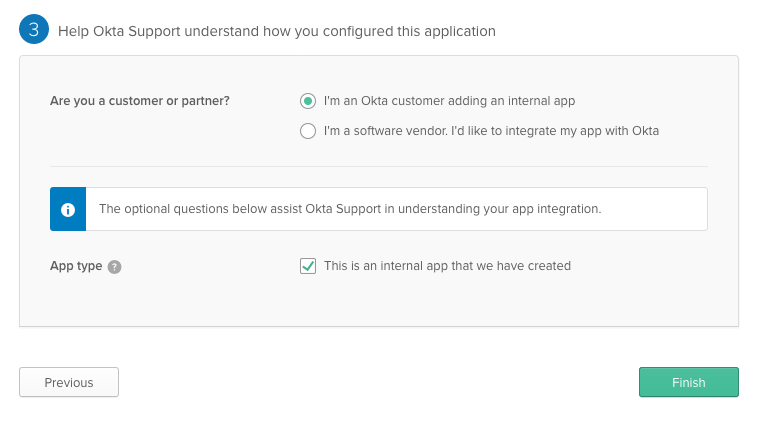Click the white info banner box
The width and height of the screenshot is (761, 433).
[379, 209]
